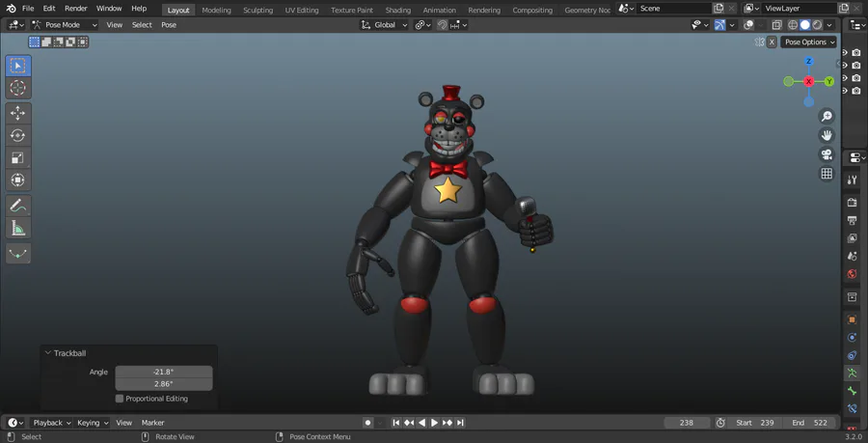The image size is (868, 443).
Task: Toggle show gizmos button
Action: [719, 25]
